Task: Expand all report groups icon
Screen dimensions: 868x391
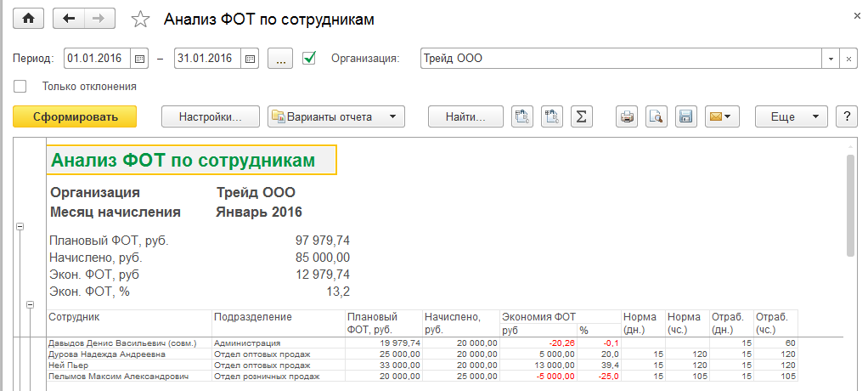Action: point(522,116)
